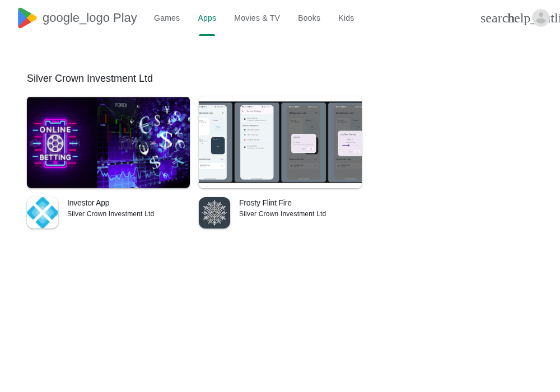Image resolution: width=560 pixels, height=392 pixels.
Task: Open the help icon in the header
Action: (521, 18)
